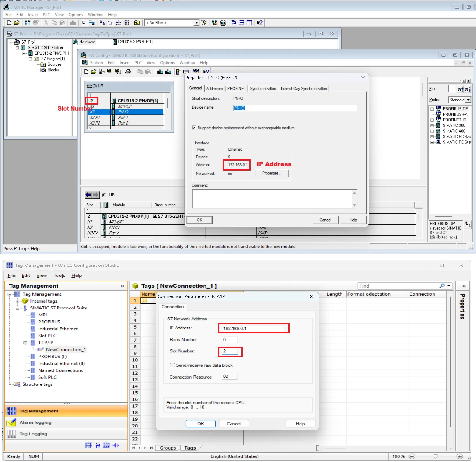
Task: Expand the PROFIBUS DP catalog node
Action: click(x=432, y=109)
